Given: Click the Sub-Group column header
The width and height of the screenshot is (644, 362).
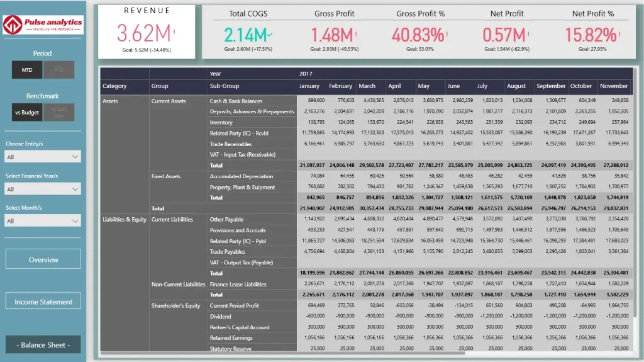Looking at the screenshot, I should [225, 86].
